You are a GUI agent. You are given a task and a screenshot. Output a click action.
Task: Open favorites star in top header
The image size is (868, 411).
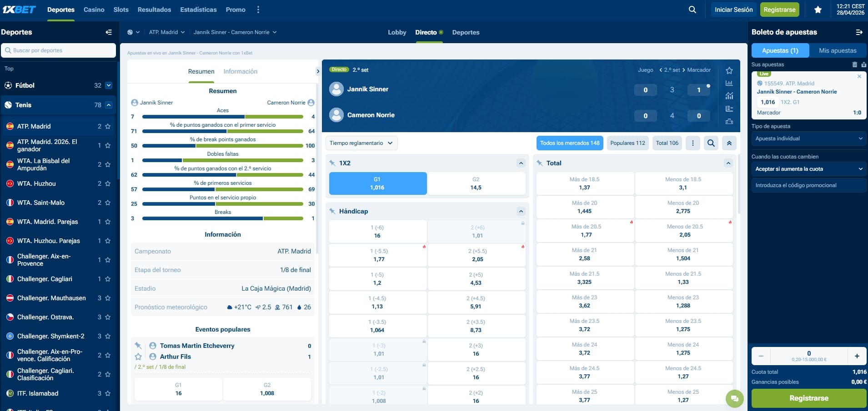818,10
